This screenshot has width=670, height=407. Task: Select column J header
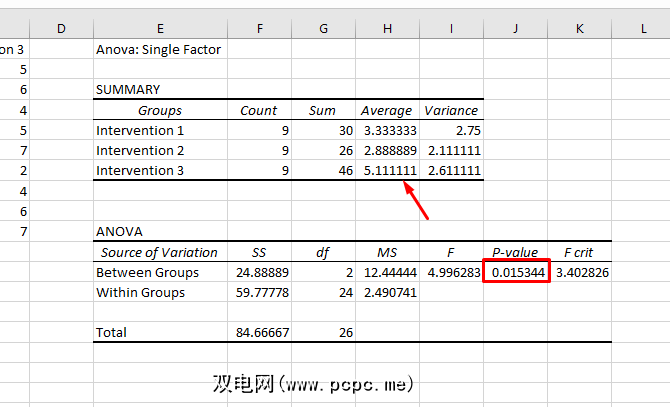tap(515, 29)
